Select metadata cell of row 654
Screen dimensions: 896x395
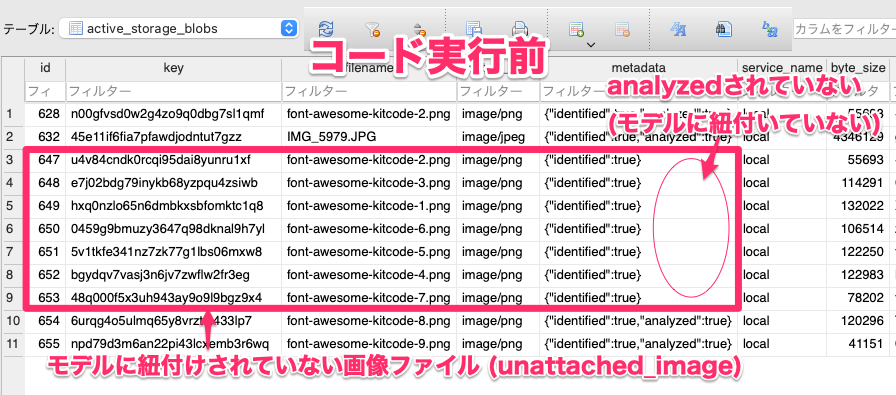coord(639,321)
